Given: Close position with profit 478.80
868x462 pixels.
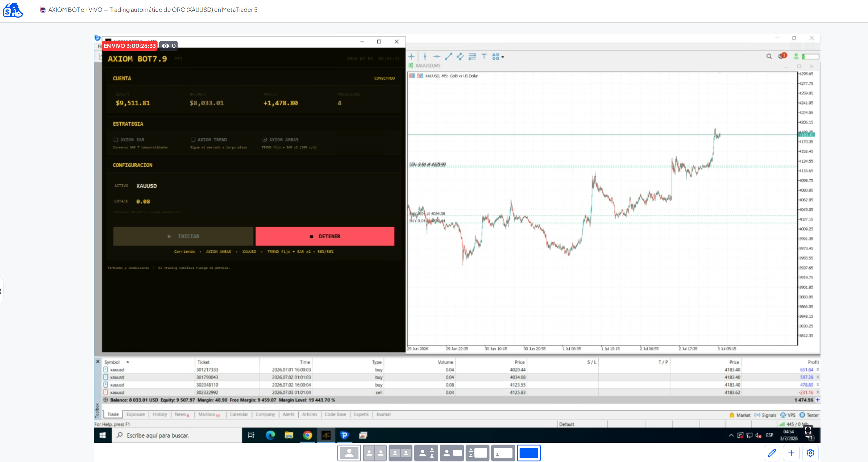Looking at the screenshot, I should pyautogui.click(x=818, y=385).
